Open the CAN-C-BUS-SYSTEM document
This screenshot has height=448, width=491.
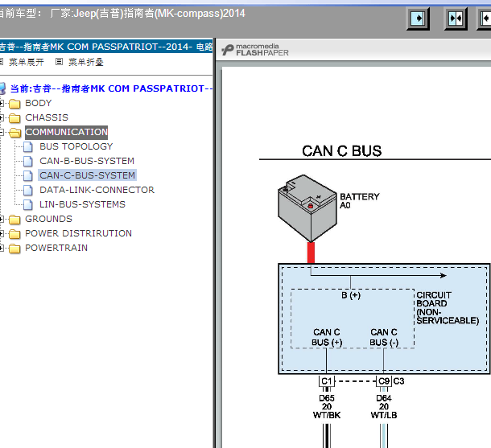[87, 175]
